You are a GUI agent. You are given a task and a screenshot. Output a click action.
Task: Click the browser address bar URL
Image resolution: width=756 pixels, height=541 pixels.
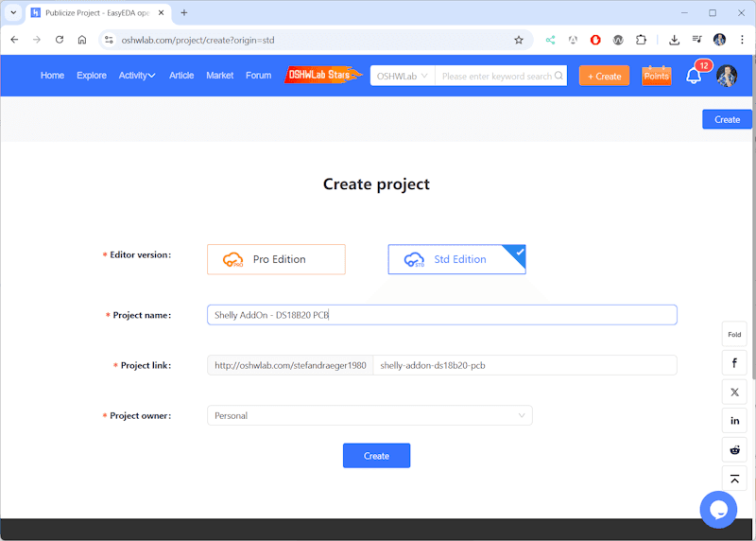(x=198, y=40)
